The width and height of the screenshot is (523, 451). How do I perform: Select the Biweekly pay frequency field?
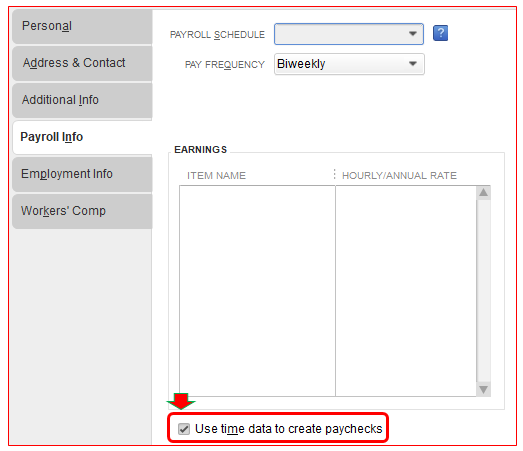(349, 64)
